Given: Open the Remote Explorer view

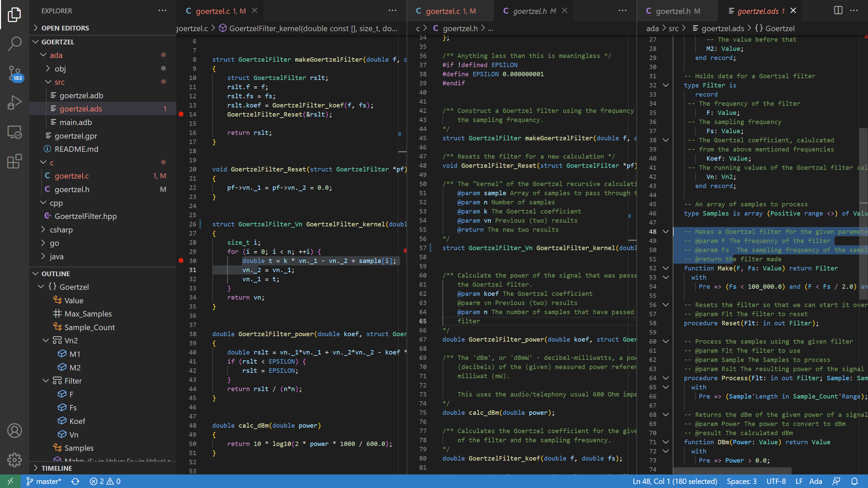Looking at the screenshot, I should pos(14,132).
